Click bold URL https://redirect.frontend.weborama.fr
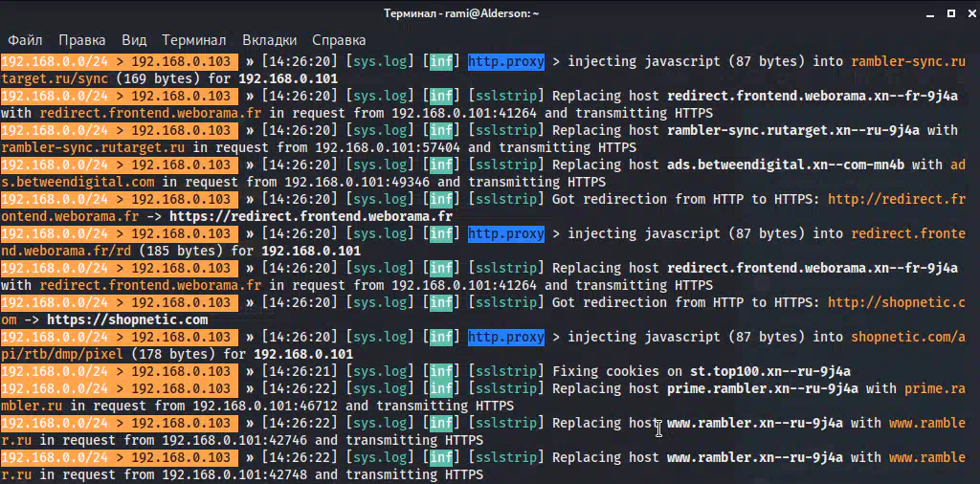 [x=311, y=217]
